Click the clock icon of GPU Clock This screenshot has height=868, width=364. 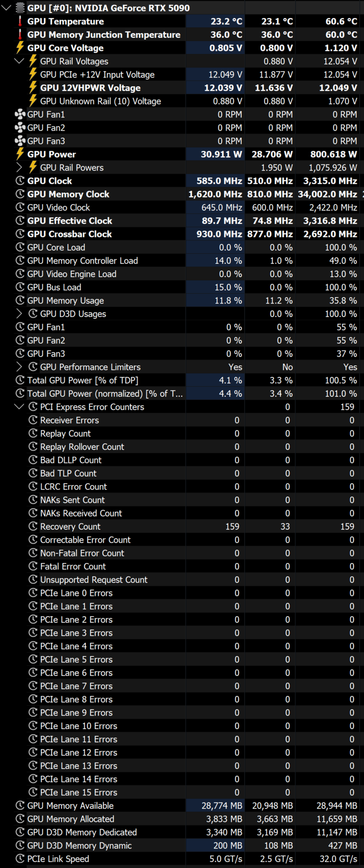20,181
